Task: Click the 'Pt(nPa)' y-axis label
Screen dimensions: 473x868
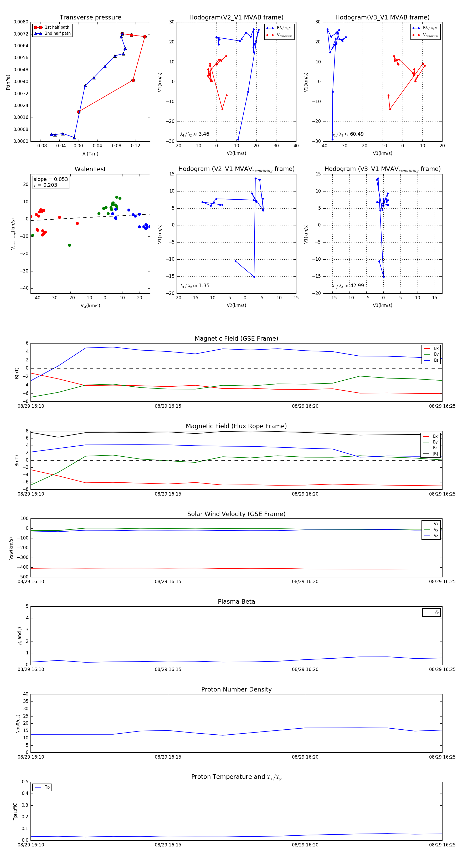Action: point(8,82)
